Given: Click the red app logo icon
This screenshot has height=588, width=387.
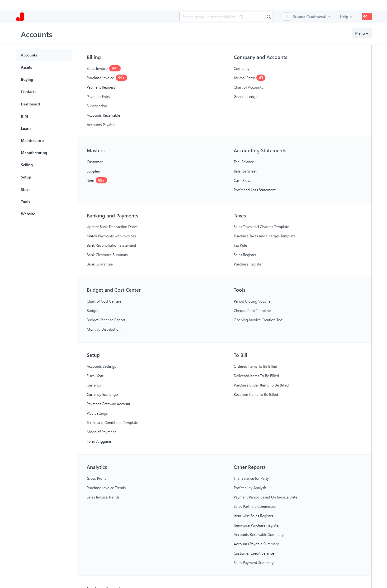Looking at the screenshot, I should pyautogui.click(x=20, y=17).
